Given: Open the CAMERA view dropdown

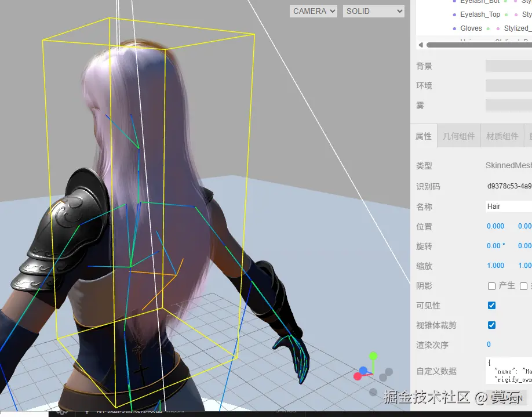Looking at the screenshot, I should click(313, 10).
